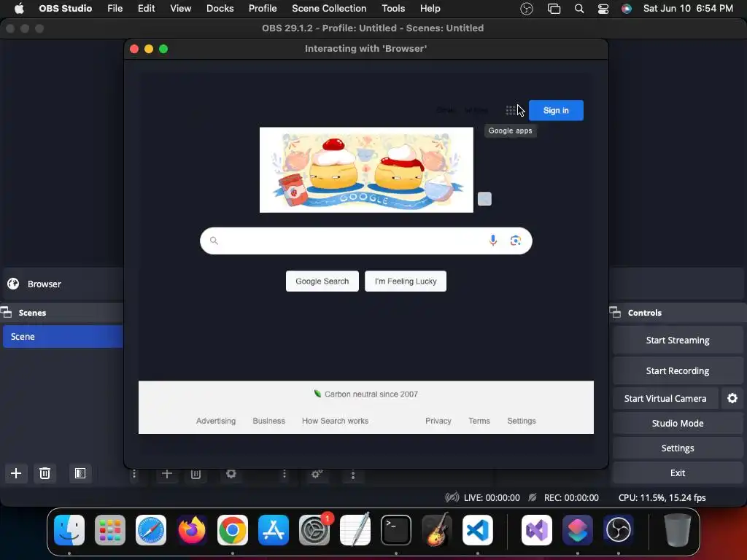Image resolution: width=747 pixels, height=560 pixels.
Task: Open the Business footer link
Action: 268,421
